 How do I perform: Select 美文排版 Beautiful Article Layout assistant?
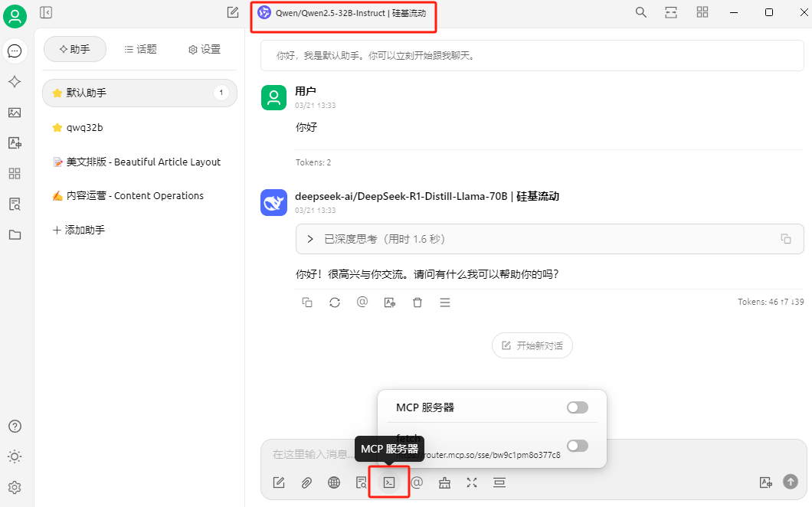[x=140, y=162]
